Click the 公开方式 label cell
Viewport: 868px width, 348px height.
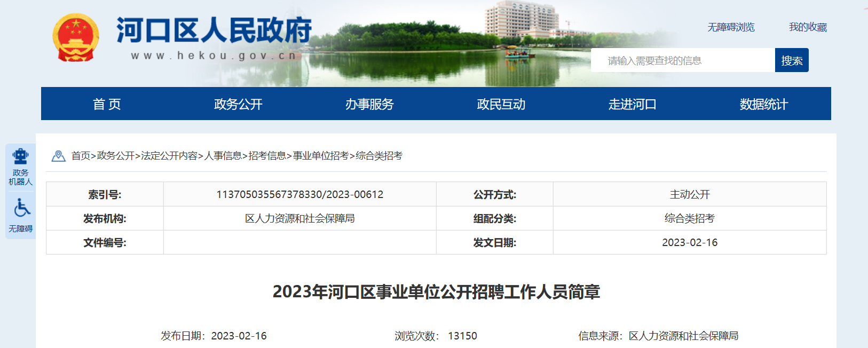(x=495, y=194)
